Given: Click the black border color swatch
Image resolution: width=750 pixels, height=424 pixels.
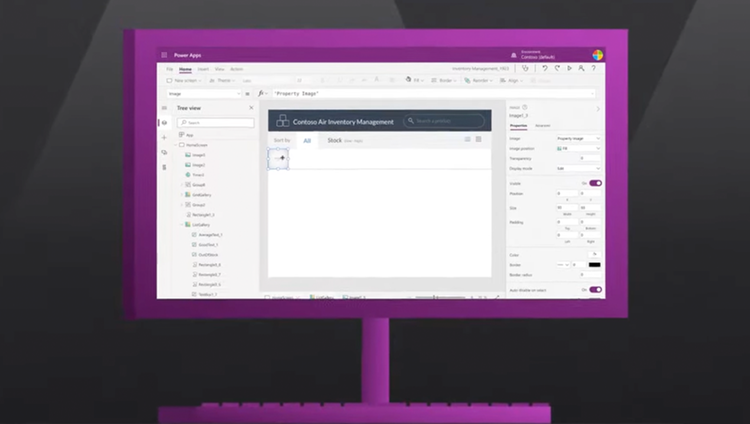Looking at the screenshot, I should coord(595,265).
